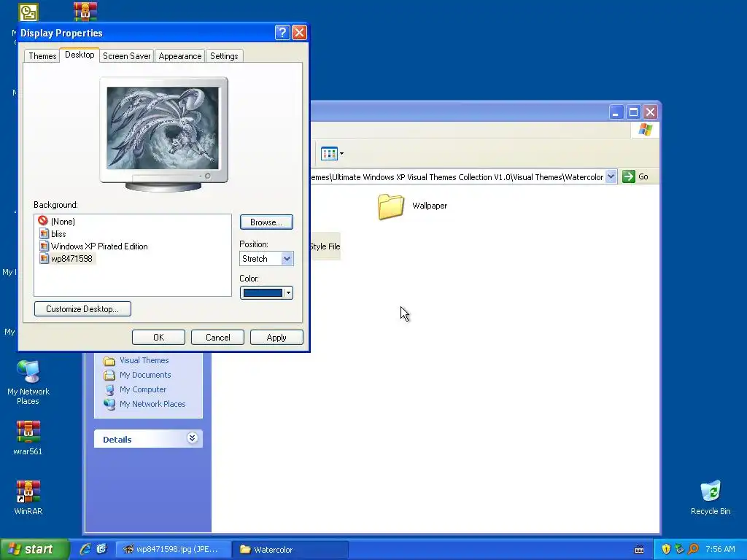The height and width of the screenshot is (560, 747).
Task: Click the (None) no-background icon
Action: (x=43, y=220)
